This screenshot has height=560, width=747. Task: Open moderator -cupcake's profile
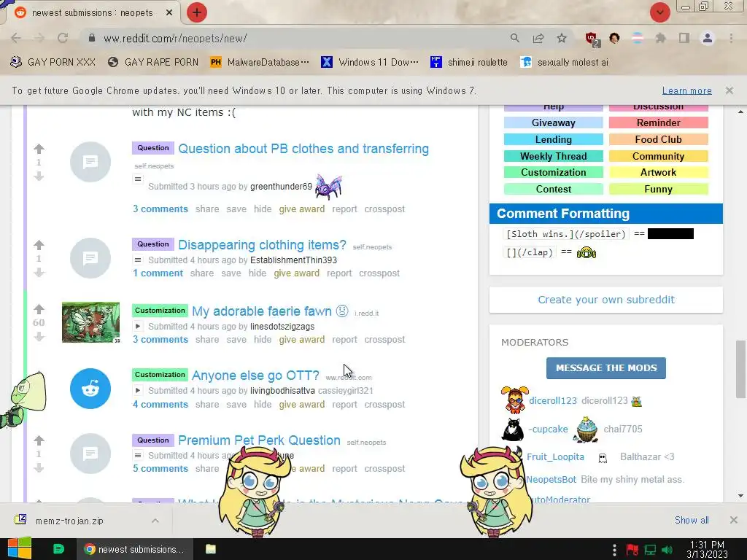tap(548, 429)
